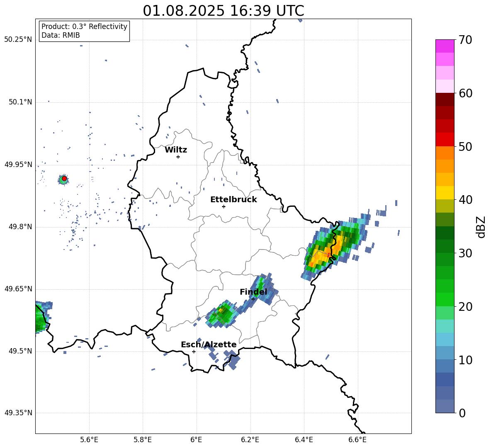Select the Esch/Alzette station label
The image size is (491, 448).
click(209, 344)
